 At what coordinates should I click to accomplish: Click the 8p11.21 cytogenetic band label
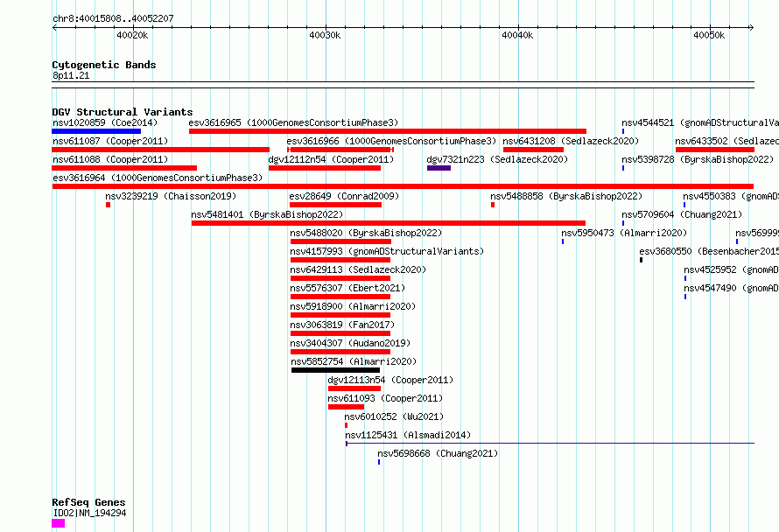coord(71,75)
